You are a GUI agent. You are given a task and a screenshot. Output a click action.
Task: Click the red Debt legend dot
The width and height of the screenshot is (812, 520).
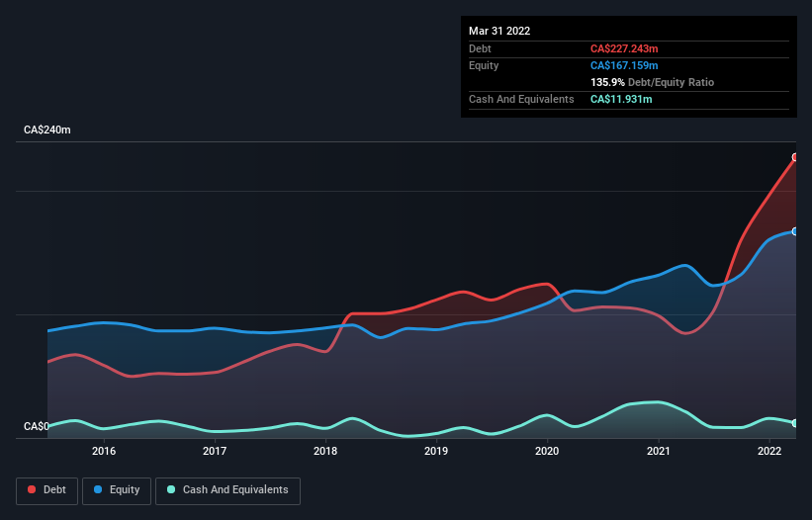point(32,489)
